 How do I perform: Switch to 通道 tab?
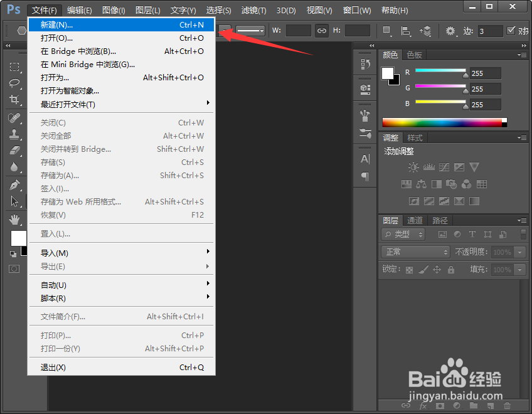coord(415,221)
